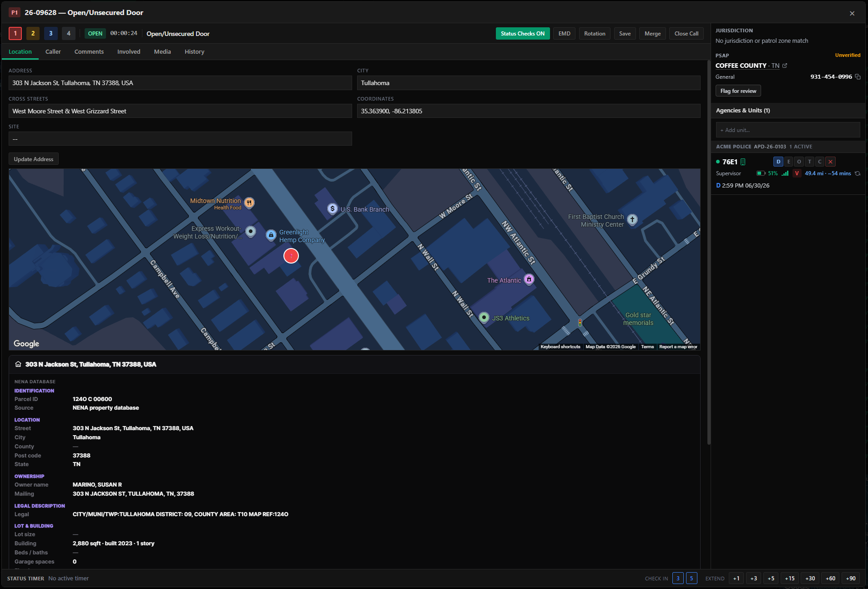Set 76E1 status to T
The width and height of the screenshot is (868, 589).
click(809, 162)
